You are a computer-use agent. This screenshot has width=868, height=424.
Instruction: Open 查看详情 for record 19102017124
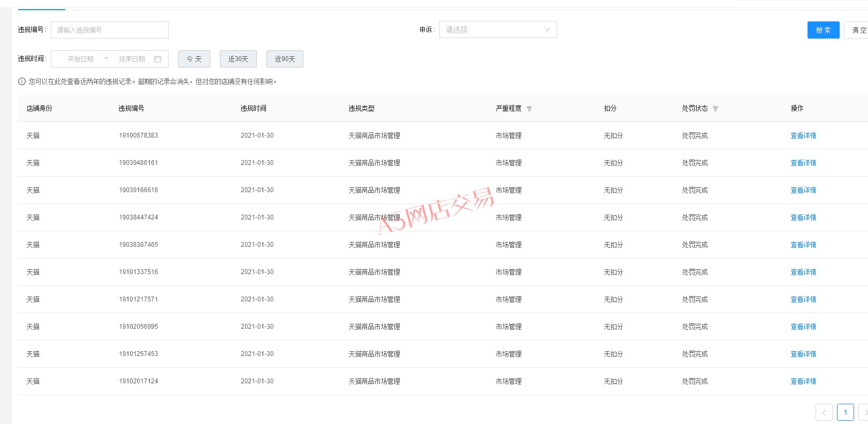pyautogui.click(x=803, y=381)
